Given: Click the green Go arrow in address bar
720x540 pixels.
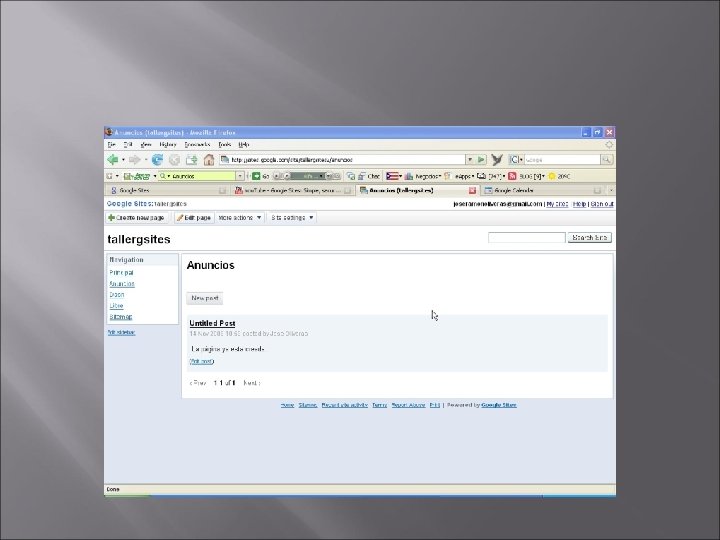Looking at the screenshot, I should pos(481,159).
